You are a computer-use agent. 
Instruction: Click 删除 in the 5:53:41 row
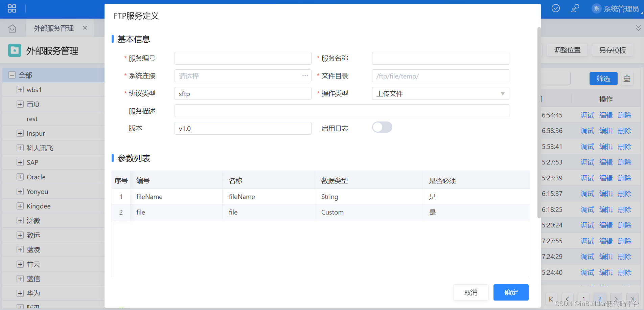point(625,147)
